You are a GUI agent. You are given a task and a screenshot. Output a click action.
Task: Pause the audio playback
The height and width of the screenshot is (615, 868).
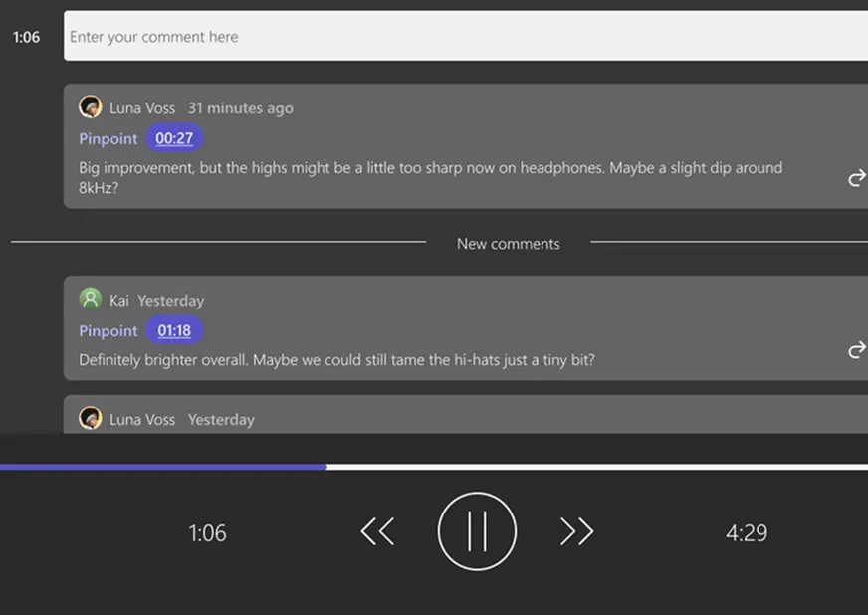coord(477,532)
